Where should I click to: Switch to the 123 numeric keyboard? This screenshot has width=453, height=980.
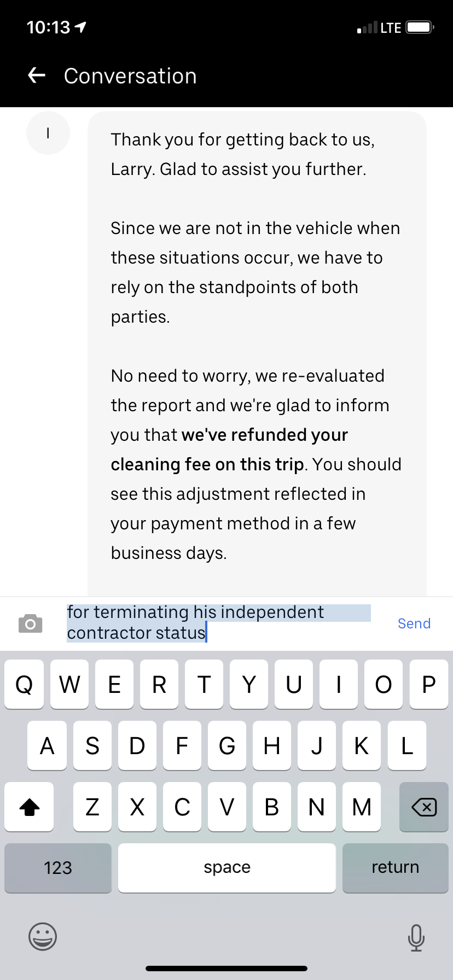tap(58, 867)
